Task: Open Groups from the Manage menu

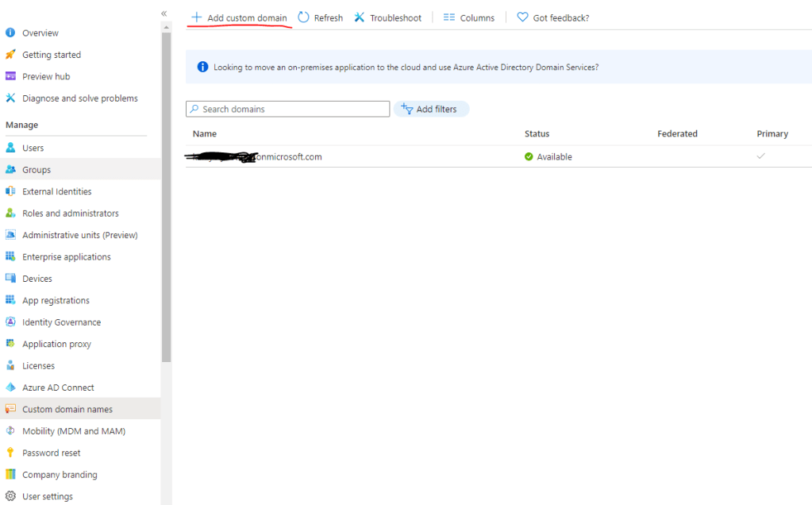Action: click(x=37, y=170)
